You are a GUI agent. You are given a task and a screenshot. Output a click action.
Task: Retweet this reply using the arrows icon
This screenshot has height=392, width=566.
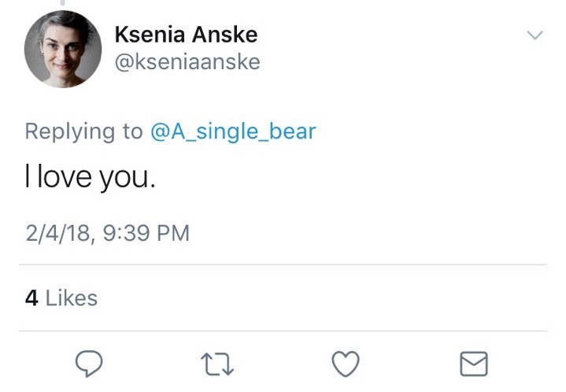pos(217,363)
